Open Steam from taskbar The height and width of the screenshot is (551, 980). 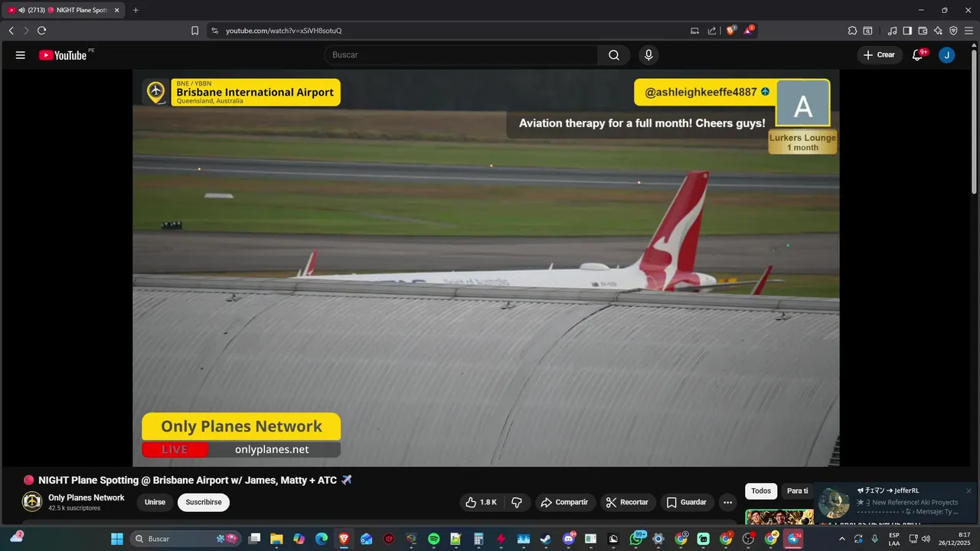click(546, 539)
